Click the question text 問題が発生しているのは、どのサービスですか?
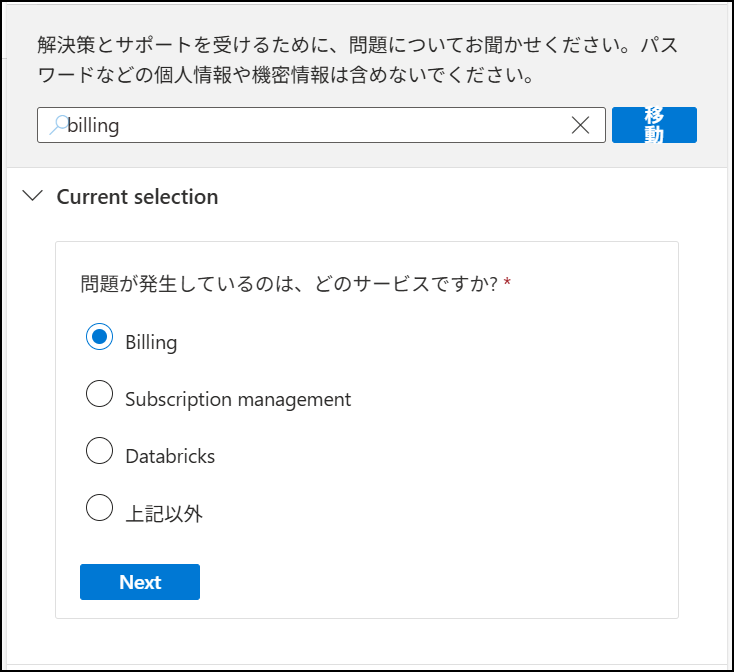 289,284
